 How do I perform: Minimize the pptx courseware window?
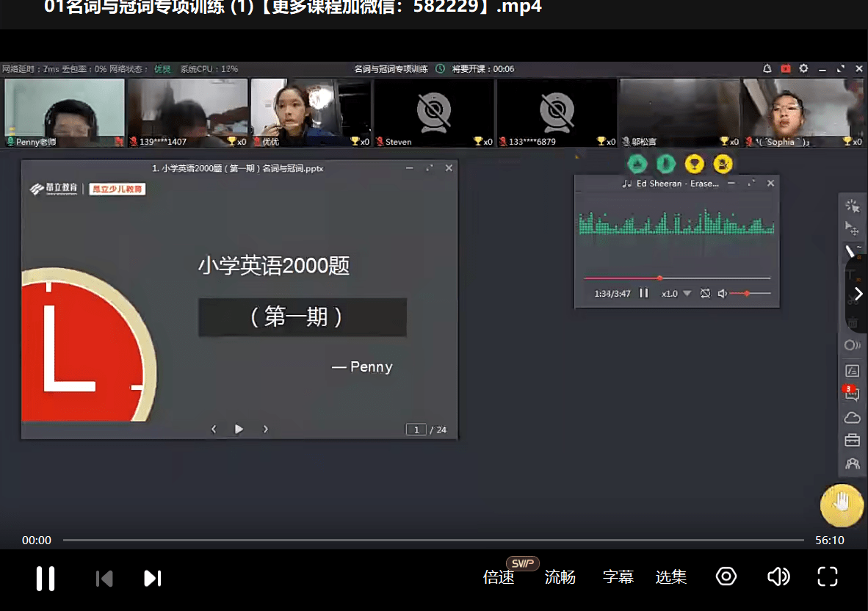[409, 167]
